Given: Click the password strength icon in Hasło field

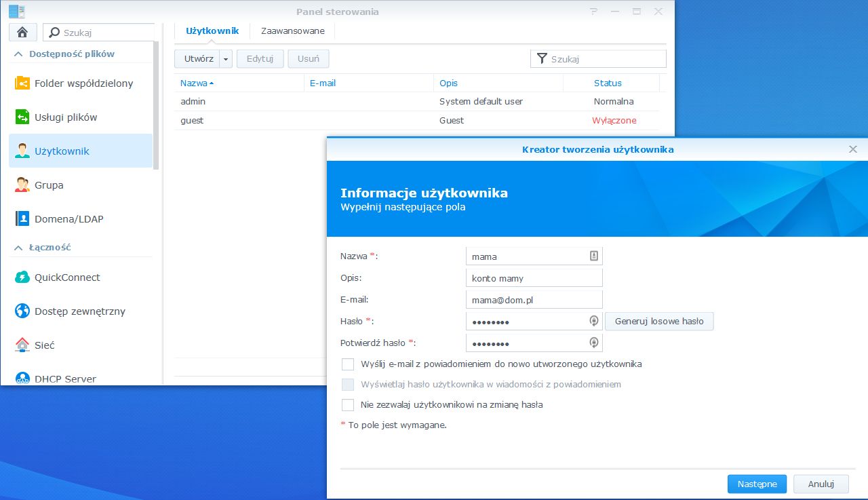Looking at the screenshot, I should 593,321.
